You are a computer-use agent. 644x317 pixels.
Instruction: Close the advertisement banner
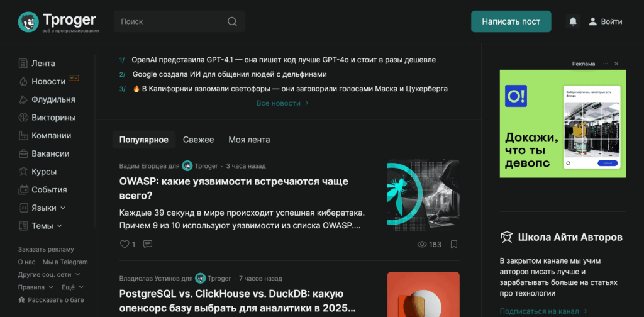pyautogui.click(x=616, y=64)
